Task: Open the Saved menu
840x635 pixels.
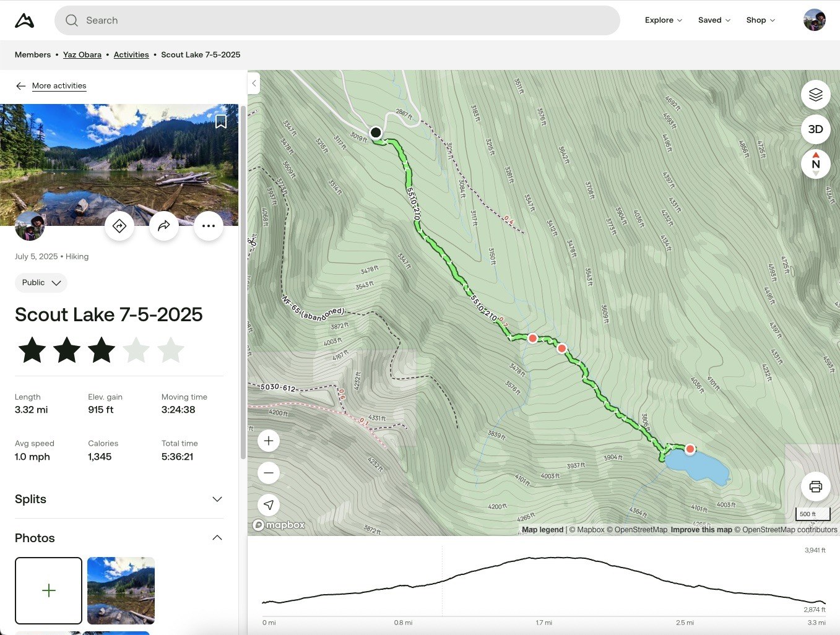Action: [x=713, y=20]
